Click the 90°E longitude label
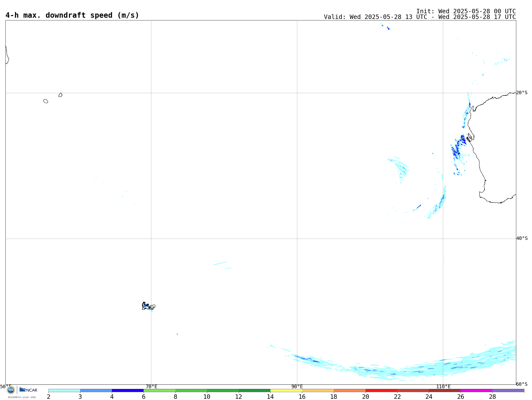 297,386
